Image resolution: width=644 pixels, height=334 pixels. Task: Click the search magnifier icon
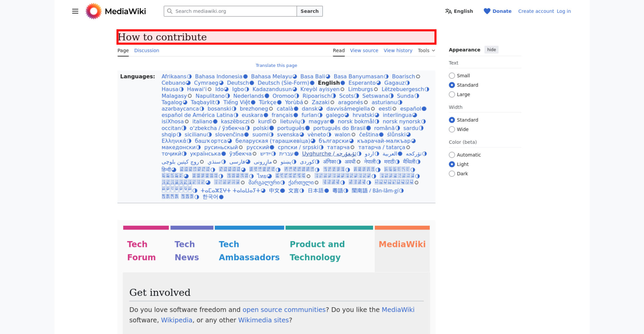coord(170,11)
